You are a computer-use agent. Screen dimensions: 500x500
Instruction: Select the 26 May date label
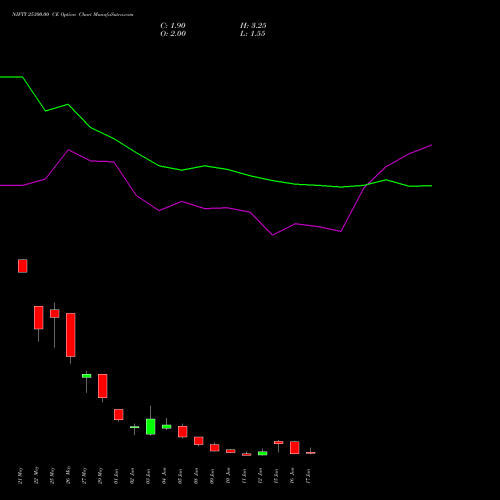point(69,476)
